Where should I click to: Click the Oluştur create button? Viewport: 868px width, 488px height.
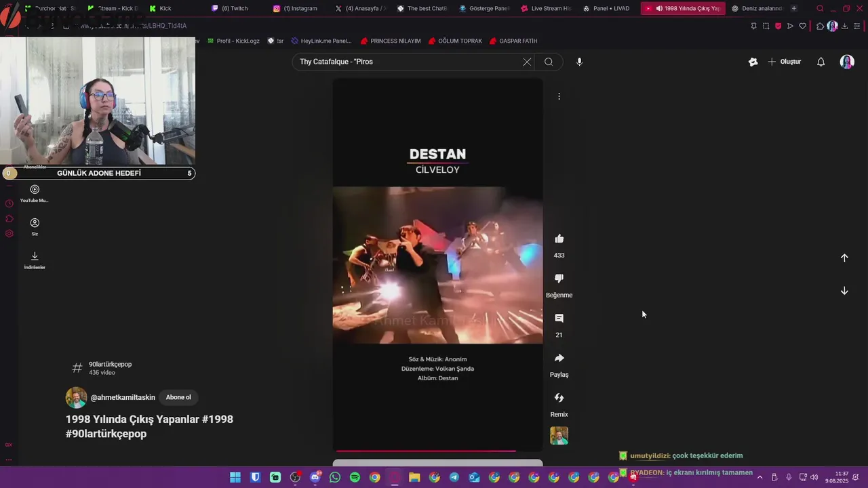pyautogui.click(x=785, y=62)
